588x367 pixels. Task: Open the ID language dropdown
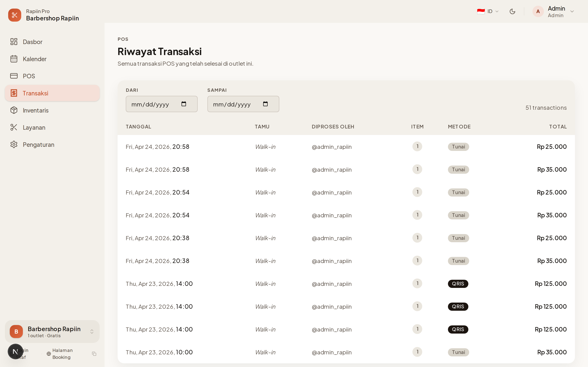[488, 11]
